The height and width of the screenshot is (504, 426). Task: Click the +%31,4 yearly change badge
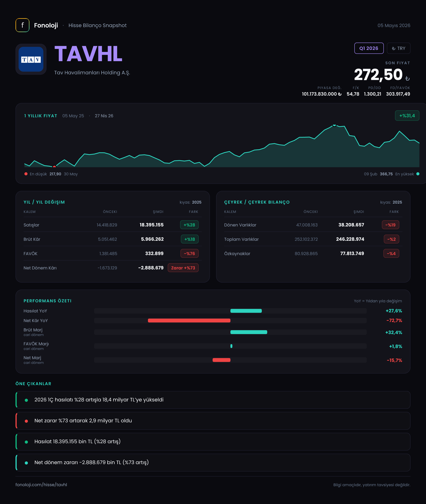tap(407, 116)
